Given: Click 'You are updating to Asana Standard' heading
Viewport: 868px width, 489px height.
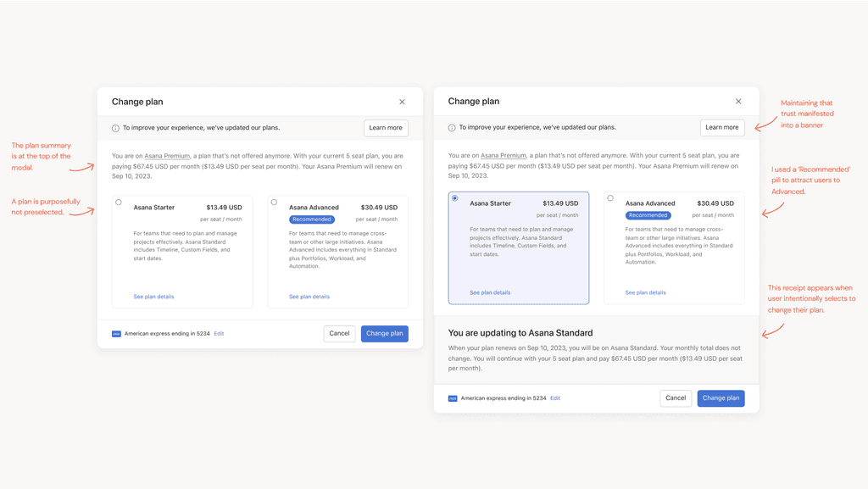Looking at the screenshot, I should (520, 333).
